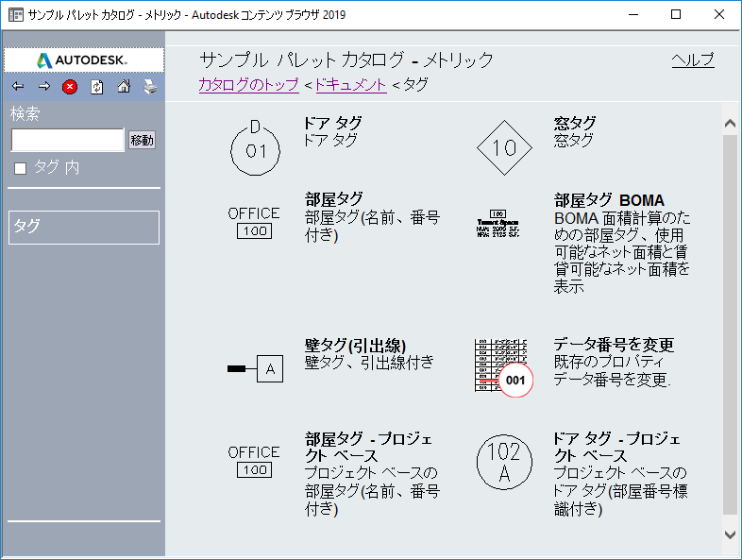Select the ドア タグ circle thumbnail
The image size is (742, 560).
click(255, 147)
